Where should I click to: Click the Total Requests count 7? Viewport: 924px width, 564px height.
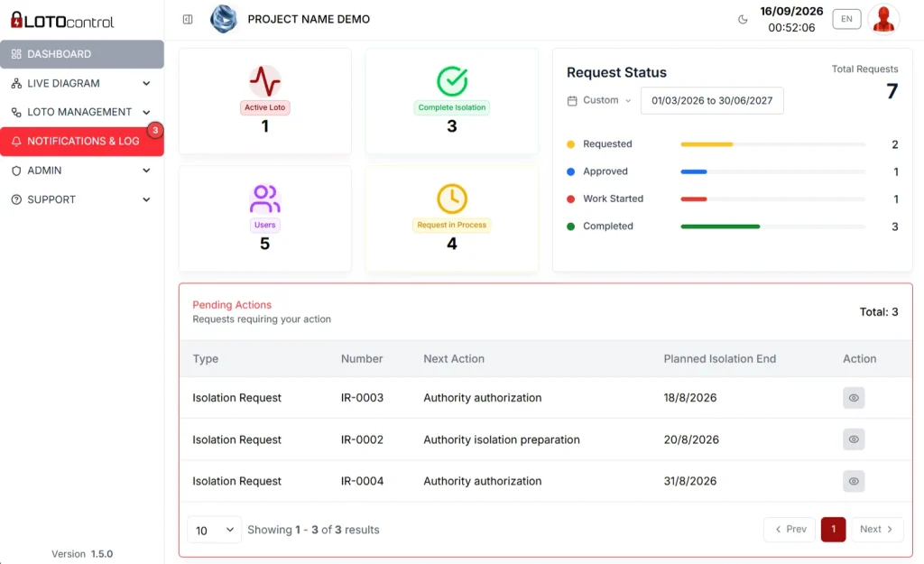click(x=892, y=91)
